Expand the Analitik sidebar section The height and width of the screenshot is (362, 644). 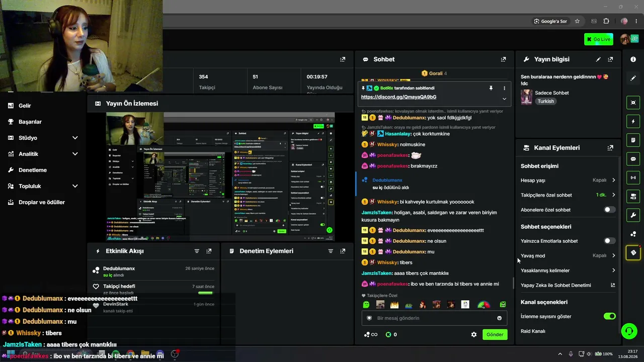75,154
